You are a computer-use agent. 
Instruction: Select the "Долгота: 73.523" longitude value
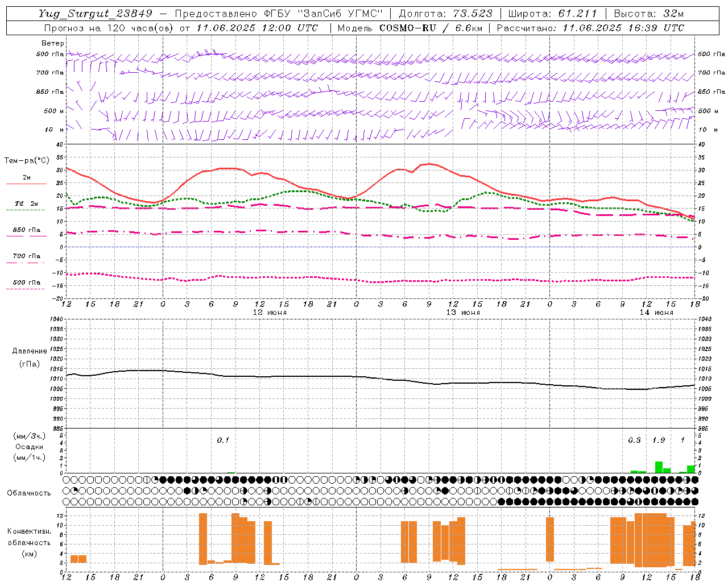click(446, 14)
